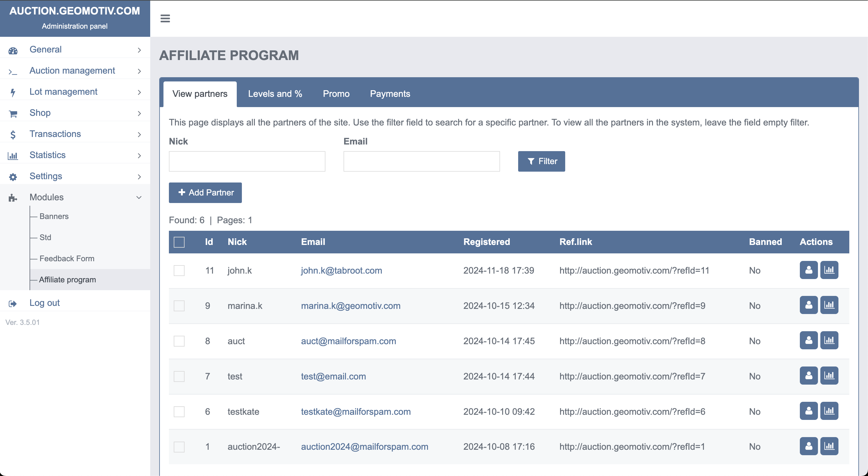Select the checkbox for john.k row
Viewport: 868px width, 476px height.
click(x=179, y=270)
